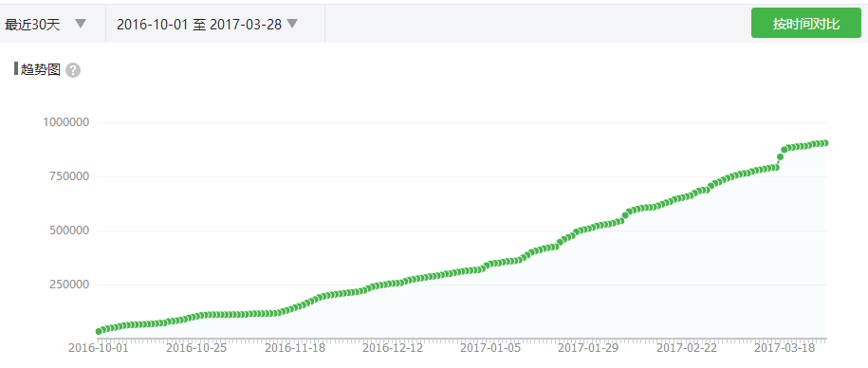The width and height of the screenshot is (868, 368).
Task: Select the 最近30天 time range label
Action: [32, 25]
